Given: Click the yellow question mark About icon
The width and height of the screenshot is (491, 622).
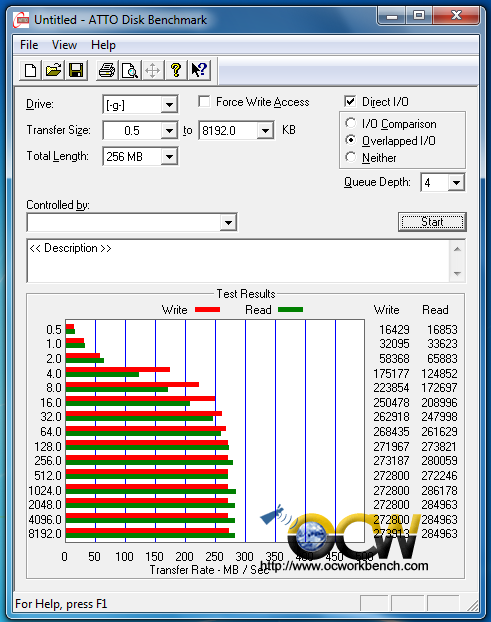Looking at the screenshot, I should tap(176, 71).
